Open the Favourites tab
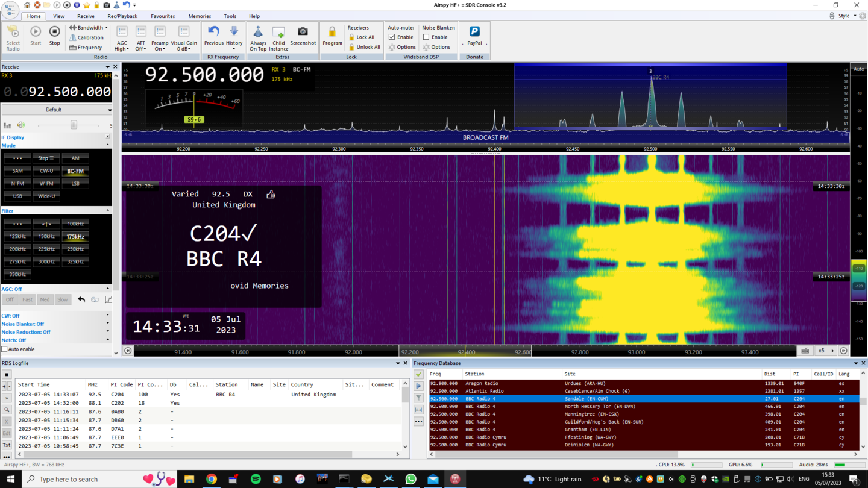This screenshot has height=488, width=868. point(163,16)
